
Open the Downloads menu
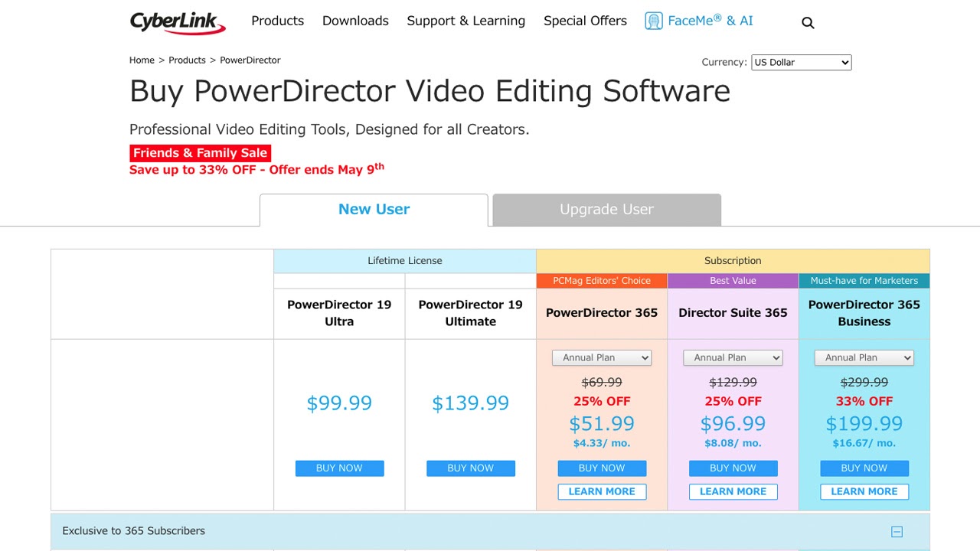click(355, 21)
